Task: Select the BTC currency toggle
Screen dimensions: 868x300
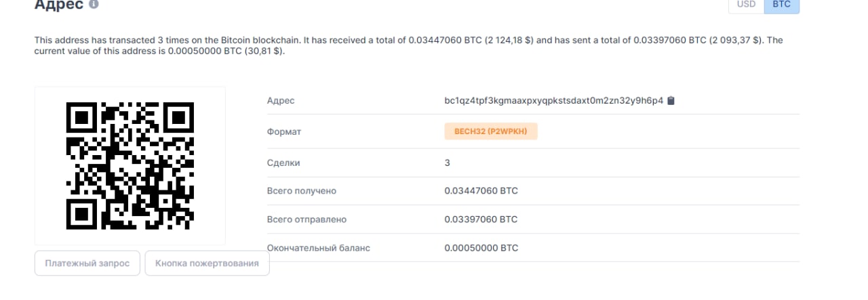Action: 782,5
